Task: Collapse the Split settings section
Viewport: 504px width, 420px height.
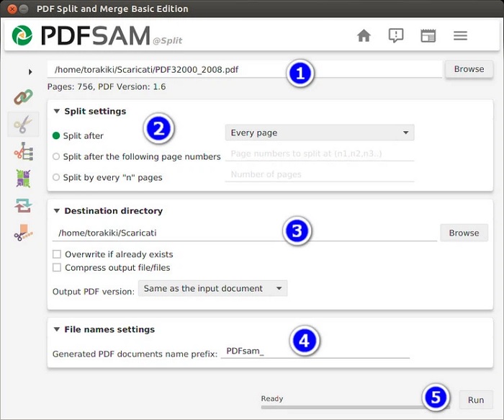Action: pos(57,112)
